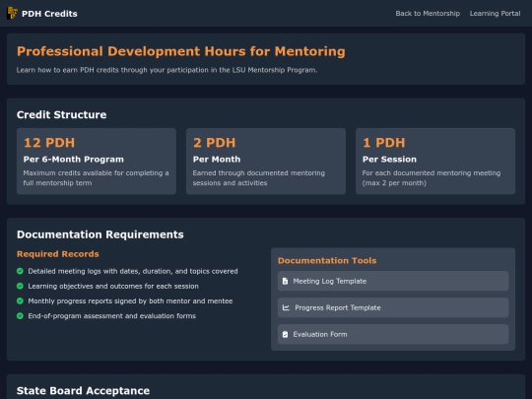
Task: Click the Credit Structure heading
Action: [x=61, y=114]
